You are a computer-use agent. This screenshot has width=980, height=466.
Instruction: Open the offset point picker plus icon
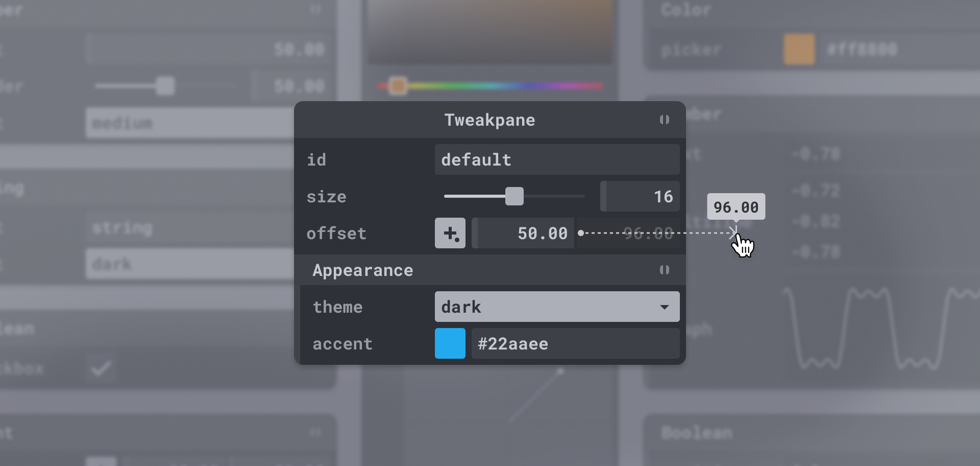[x=450, y=233]
